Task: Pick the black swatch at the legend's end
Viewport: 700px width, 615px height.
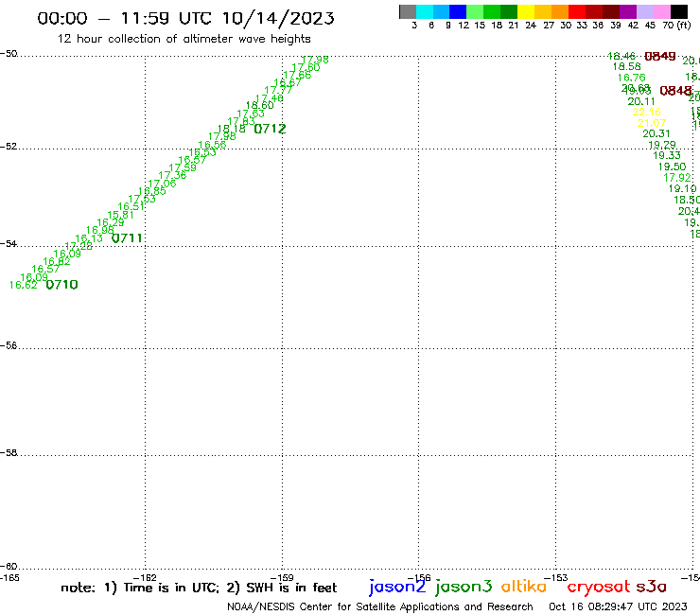Action: coord(679,11)
